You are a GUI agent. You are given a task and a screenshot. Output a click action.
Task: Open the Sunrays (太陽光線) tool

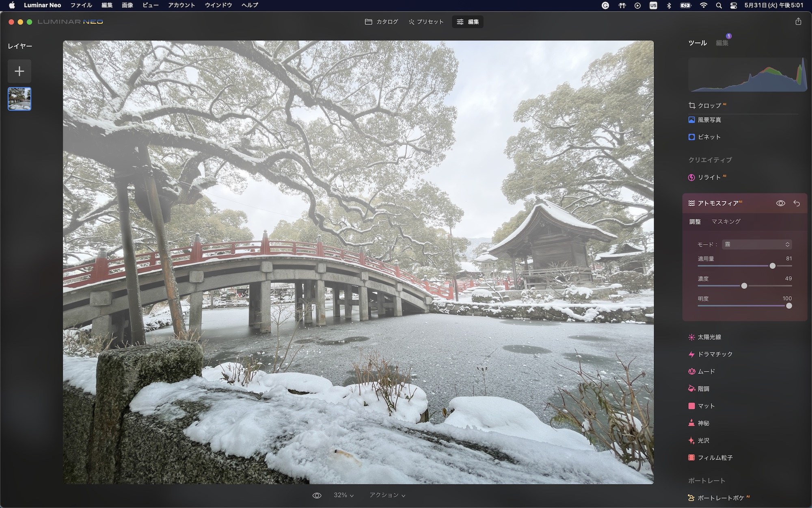pyautogui.click(x=709, y=337)
